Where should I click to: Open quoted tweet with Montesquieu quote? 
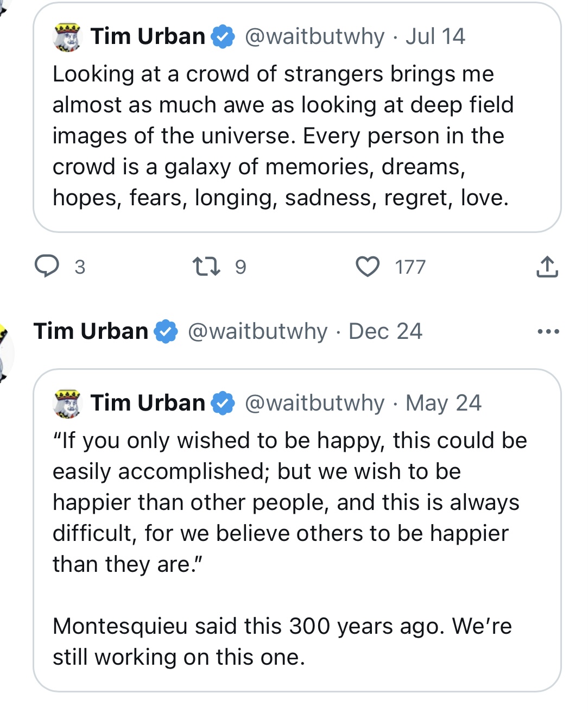pos(297,530)
